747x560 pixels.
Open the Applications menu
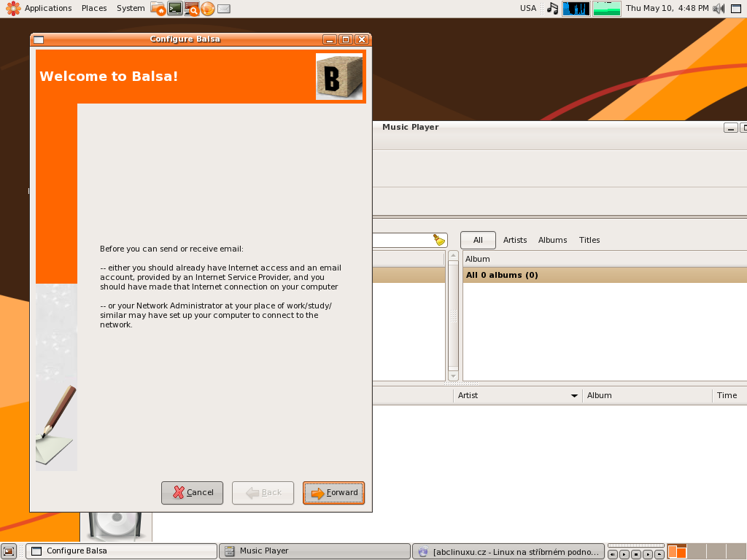(48, 8)
